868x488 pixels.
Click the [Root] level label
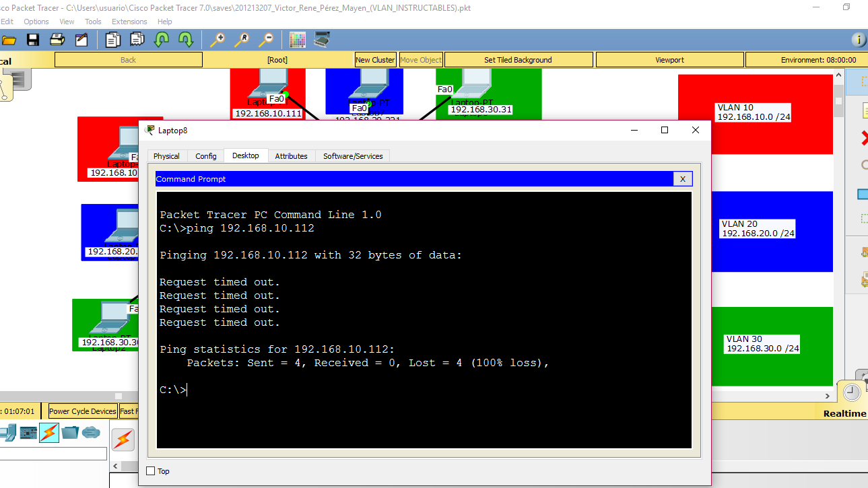pyautogui.click(x=277, y=60)
